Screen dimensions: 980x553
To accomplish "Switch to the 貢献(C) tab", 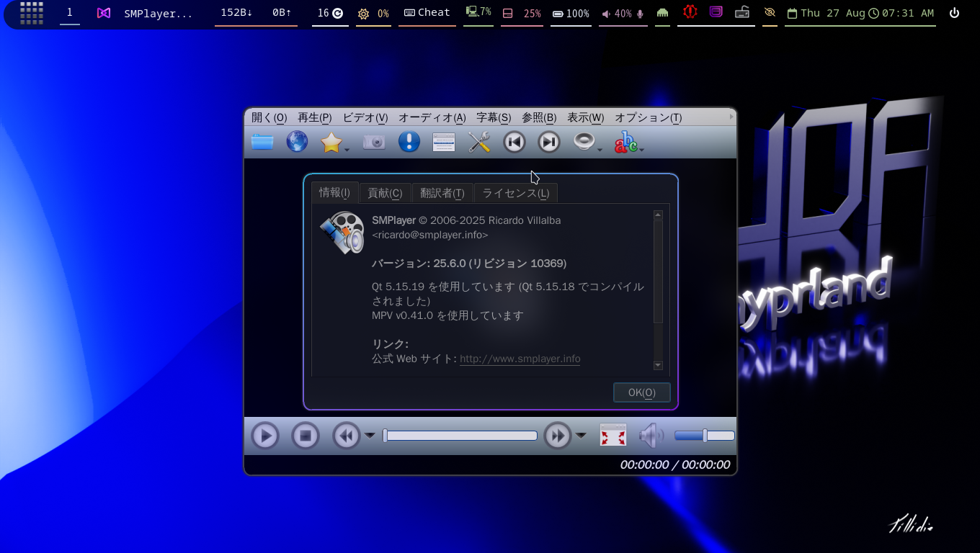I will point(385,193).
